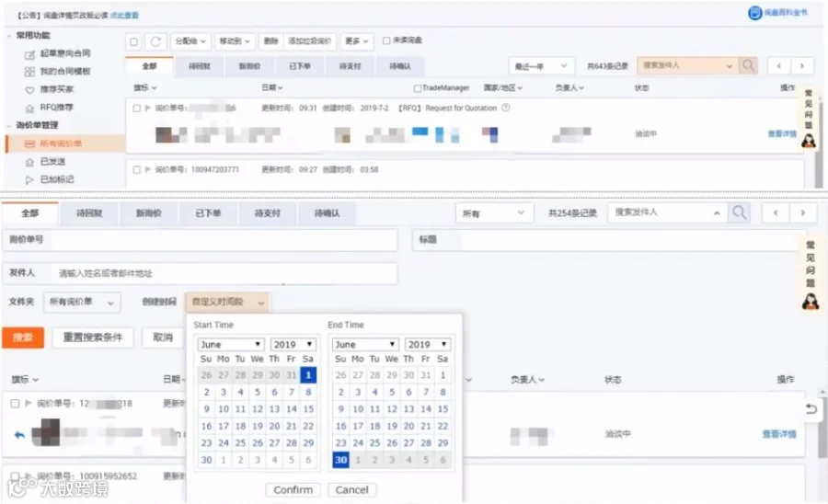Screen dimensions: 828x504
Task: Open the 所有 range dropdown in lower panel
Action: pyautogui.click(x=494, y=213)
